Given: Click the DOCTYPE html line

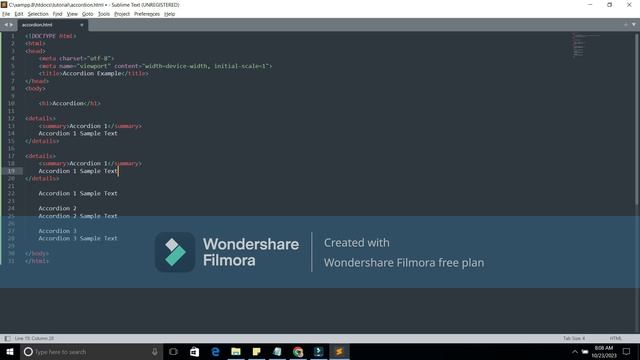Looking at the screenshot, I should pos(51,36).
